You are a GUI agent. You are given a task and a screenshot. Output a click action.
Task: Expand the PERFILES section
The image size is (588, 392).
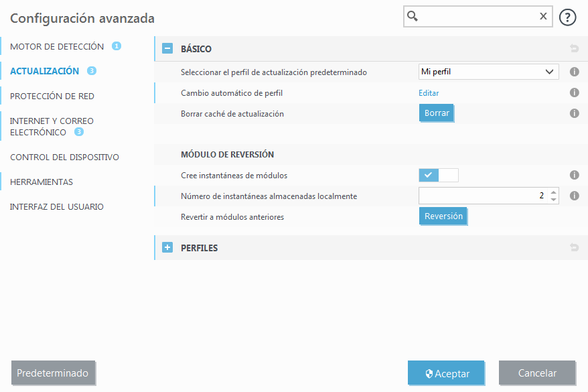click(167, 247)
